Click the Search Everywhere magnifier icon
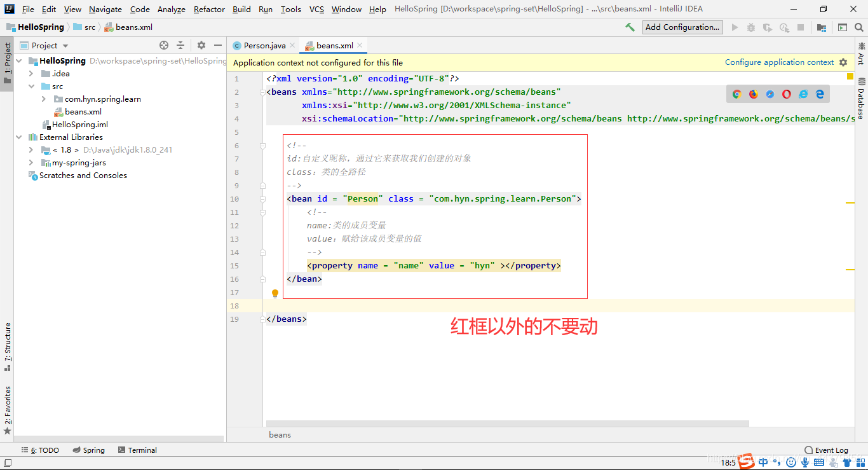 [859, 27]
